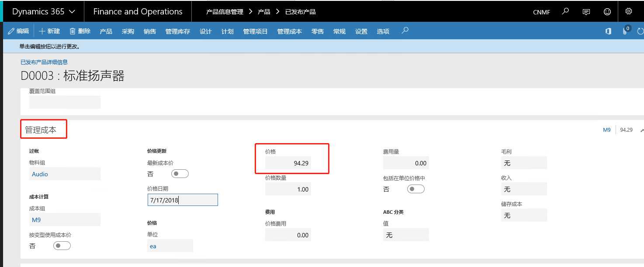Open the 选项 action tab

coord(383,31)
